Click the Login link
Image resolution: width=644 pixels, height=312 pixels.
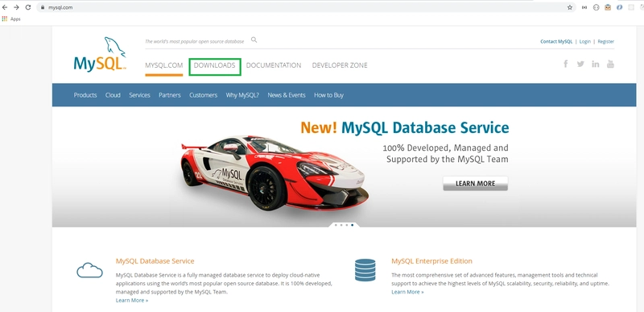click(585, 41)
